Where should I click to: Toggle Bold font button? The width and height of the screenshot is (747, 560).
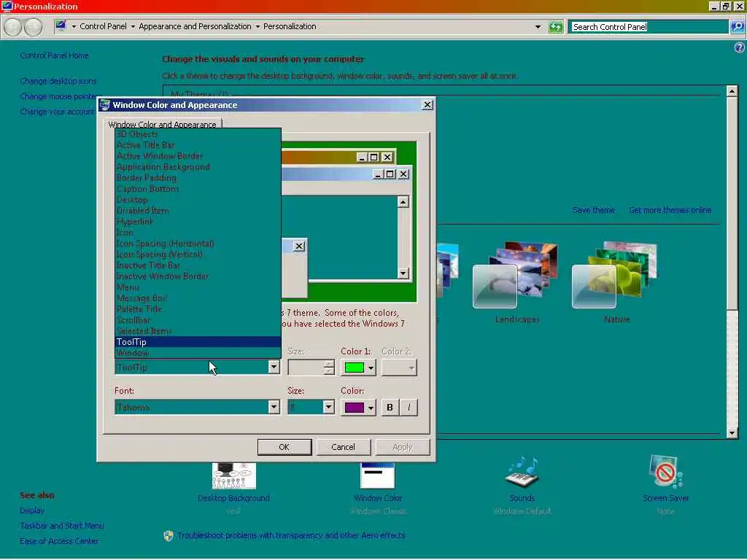pyautogui.click(x=390, y=408)
